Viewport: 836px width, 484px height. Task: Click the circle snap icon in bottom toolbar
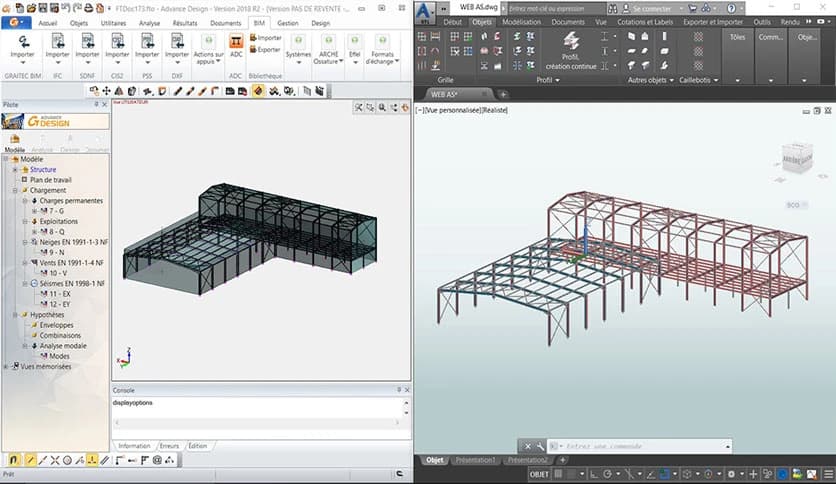point(67,460)
